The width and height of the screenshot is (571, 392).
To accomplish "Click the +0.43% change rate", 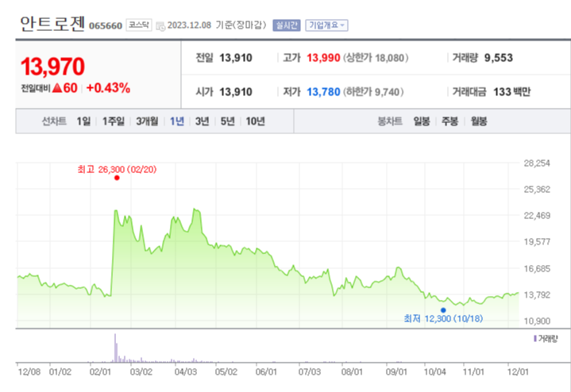I will coord(108,88).
